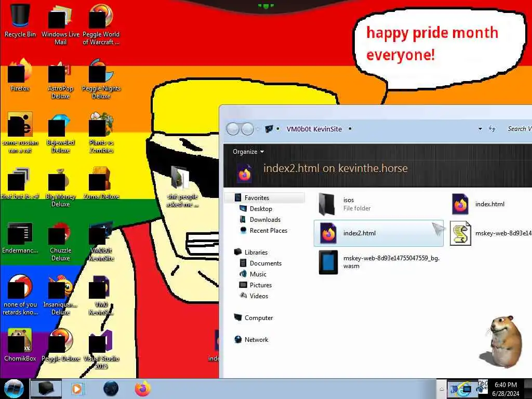Open Videos library
The image size is (532, 399).
(259, 296)
